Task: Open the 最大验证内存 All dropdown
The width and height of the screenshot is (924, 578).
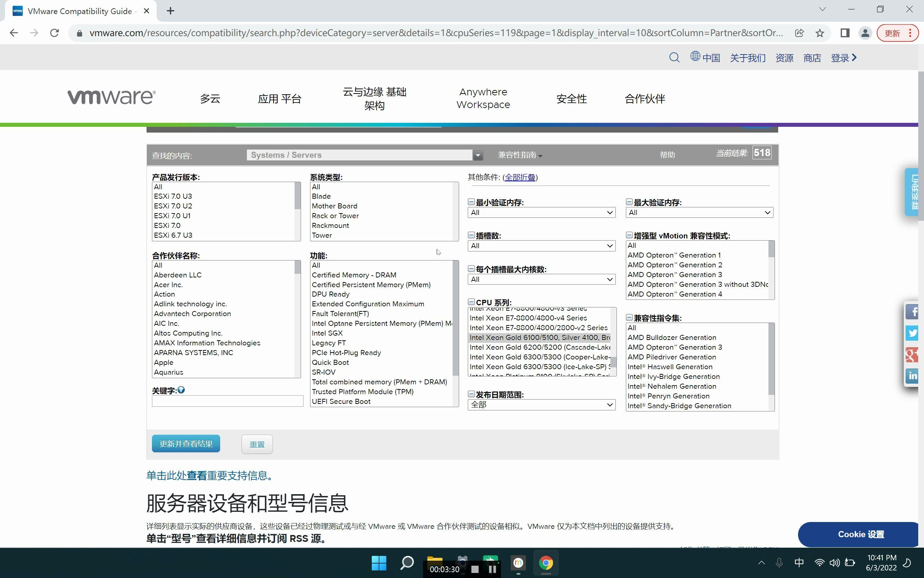Action: pyautogui.click(x=699, y=212)
